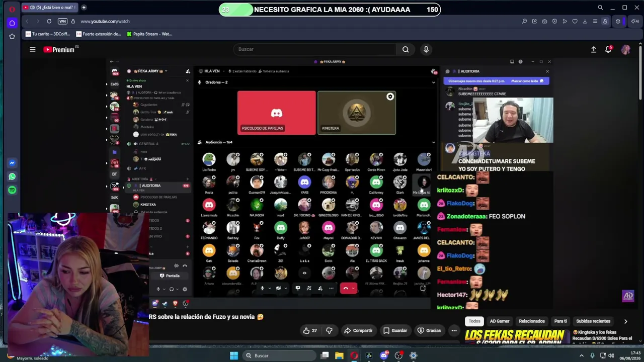Open the Opera menu logo
Viewport: 644px width, 362px height.
[12, 9]
